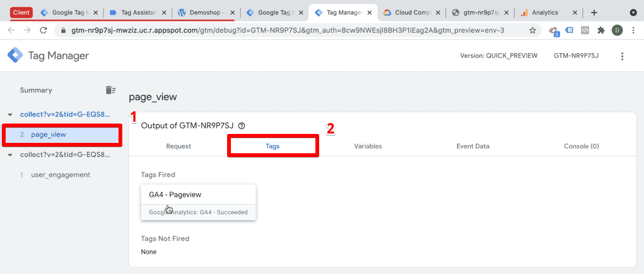644x274 pixels.
Task: Open the browser Extensions puzzle icon
Action: coord(601,30)
